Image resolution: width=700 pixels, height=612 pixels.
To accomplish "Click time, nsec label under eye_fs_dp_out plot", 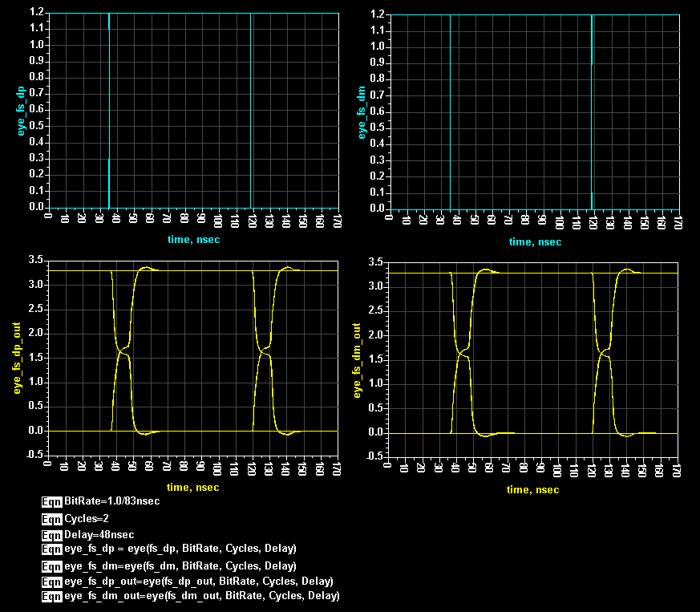I will point(192,487).
